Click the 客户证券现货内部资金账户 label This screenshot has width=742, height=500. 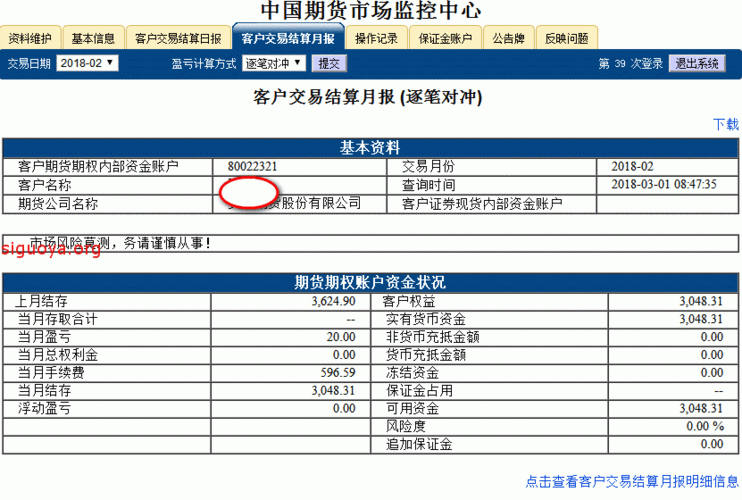pyautogui.click(x=482, y=204)
